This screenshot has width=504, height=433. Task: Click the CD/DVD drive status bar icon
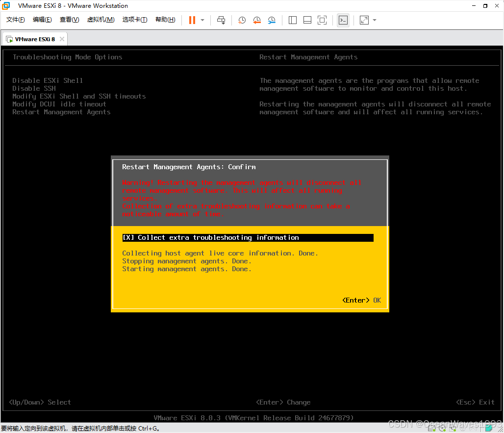442,428
